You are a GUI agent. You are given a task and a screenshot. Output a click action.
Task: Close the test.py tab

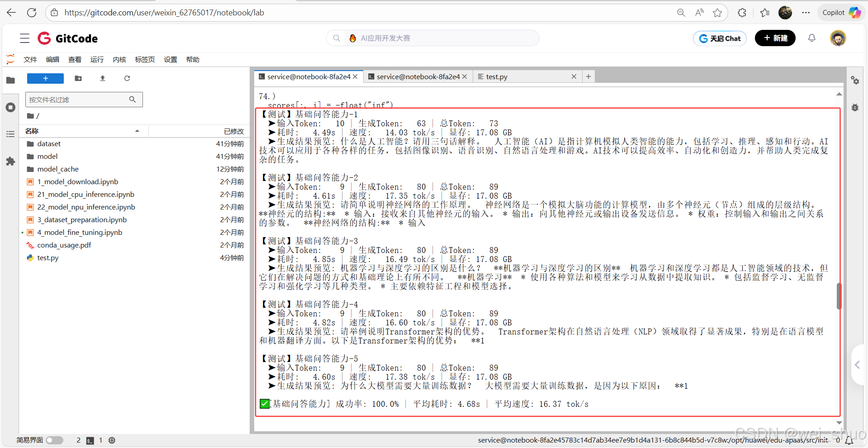(574, 77)
